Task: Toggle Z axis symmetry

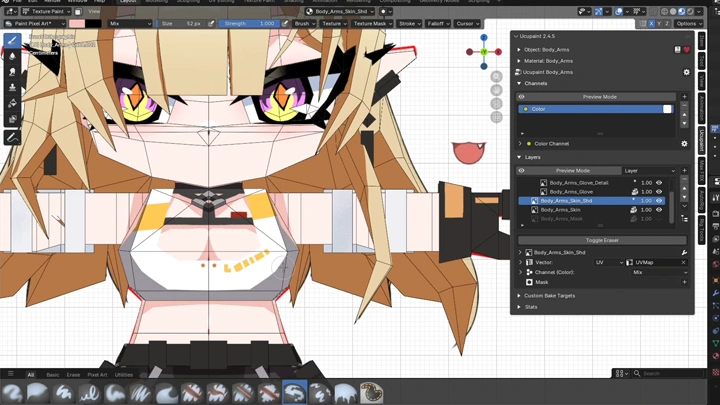Action: [x=667, y=23]
